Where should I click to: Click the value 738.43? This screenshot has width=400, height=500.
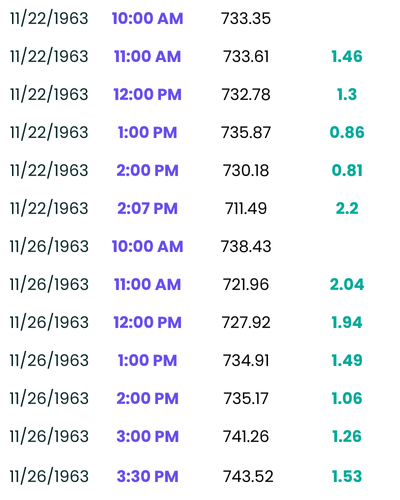pyautogui.click(x=246, y=246)
